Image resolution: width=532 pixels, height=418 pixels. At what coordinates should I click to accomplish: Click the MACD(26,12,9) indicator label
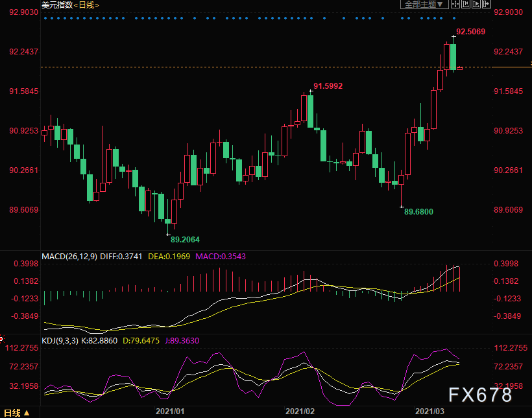[x=69, y=256]
